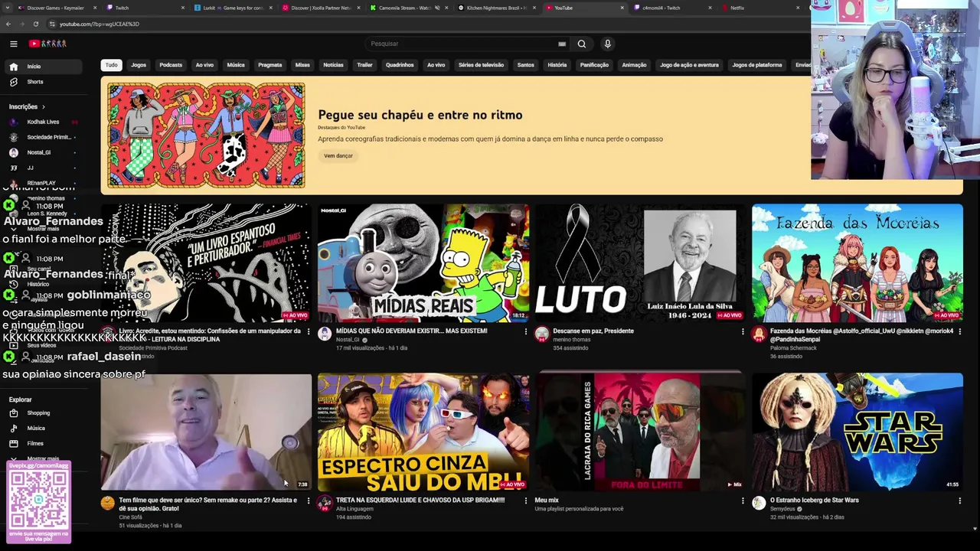Select the Notícias filter chip

pyautogui.click(x=333, y=65)
